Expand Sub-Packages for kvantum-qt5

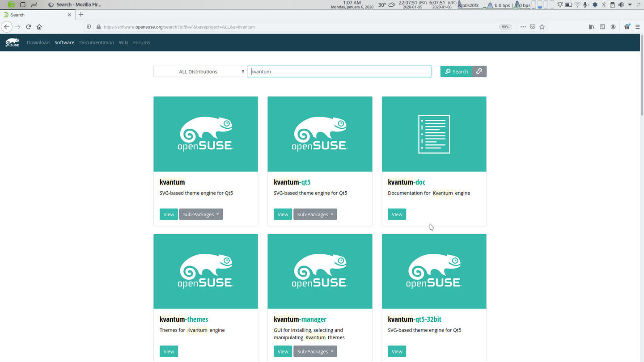(x=315, y=215)
